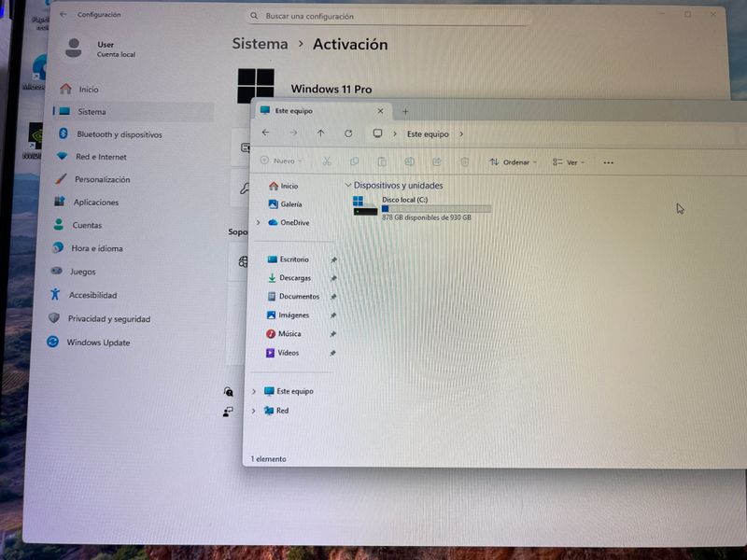Open the User account profile in Configuración
Screen dimensions: 747x560
(x=100, y=49)
